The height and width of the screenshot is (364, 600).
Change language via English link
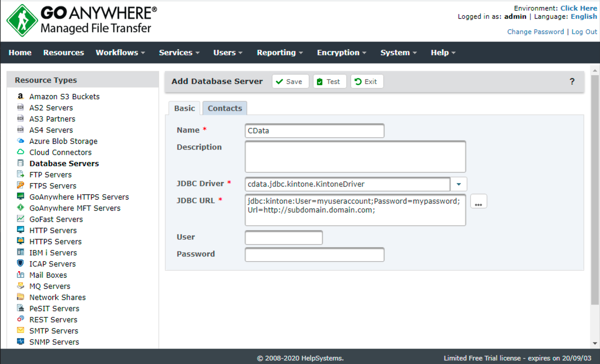584,16
